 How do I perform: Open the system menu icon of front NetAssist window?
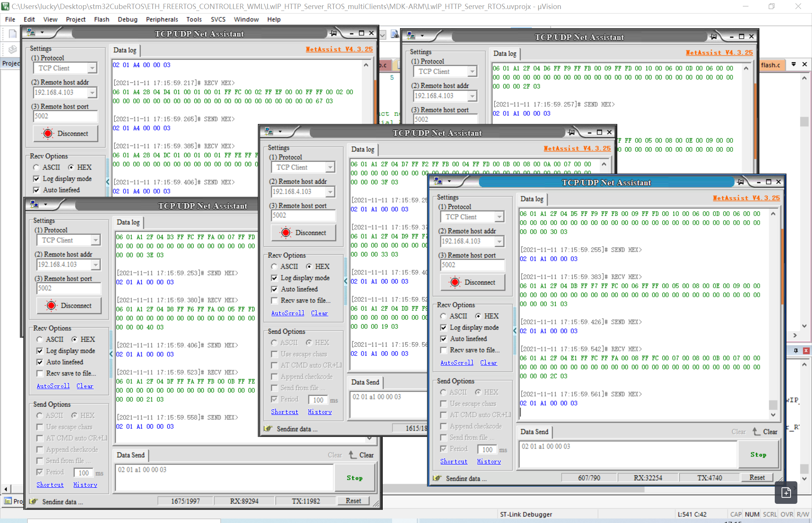click(438, 182)
